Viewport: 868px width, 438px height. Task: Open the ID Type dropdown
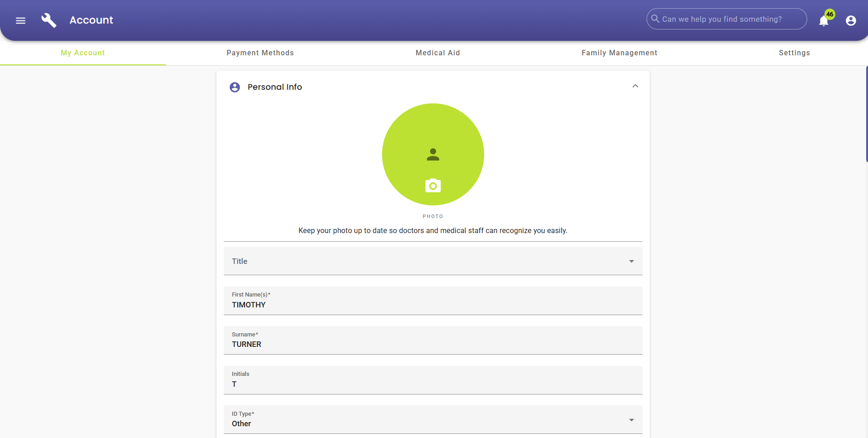click(433, 419)
